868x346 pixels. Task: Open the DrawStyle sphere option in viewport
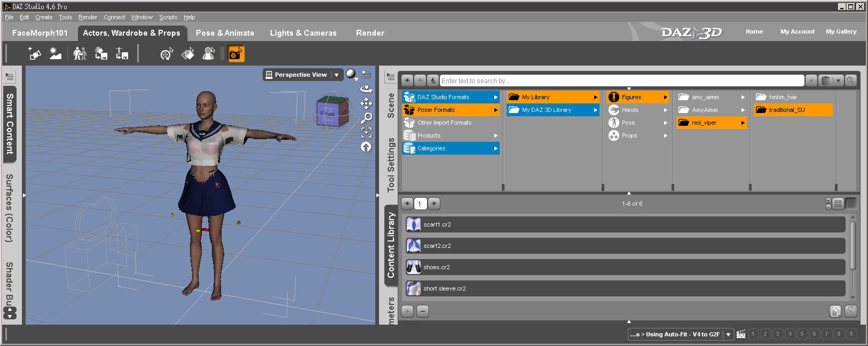tap(351, 75)
